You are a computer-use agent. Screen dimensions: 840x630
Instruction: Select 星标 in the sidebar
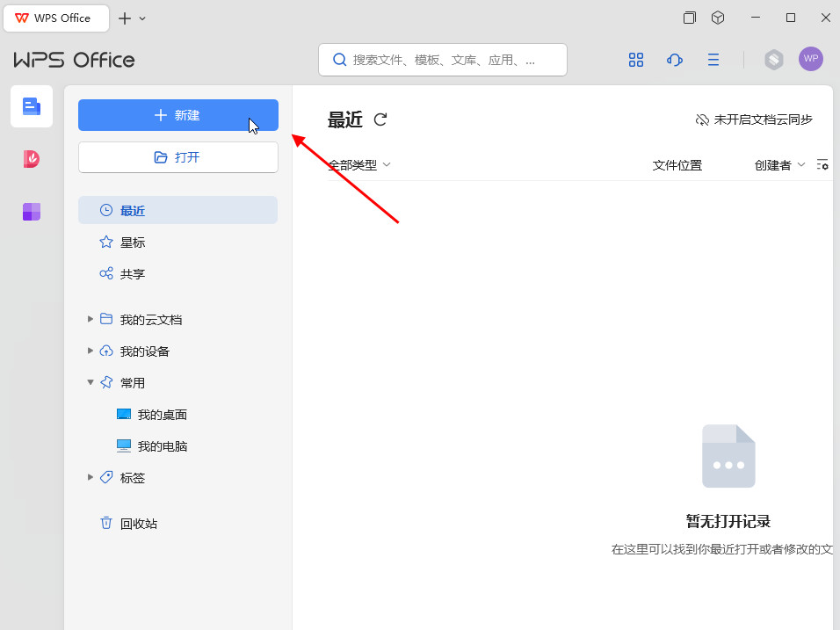[133, 243]
